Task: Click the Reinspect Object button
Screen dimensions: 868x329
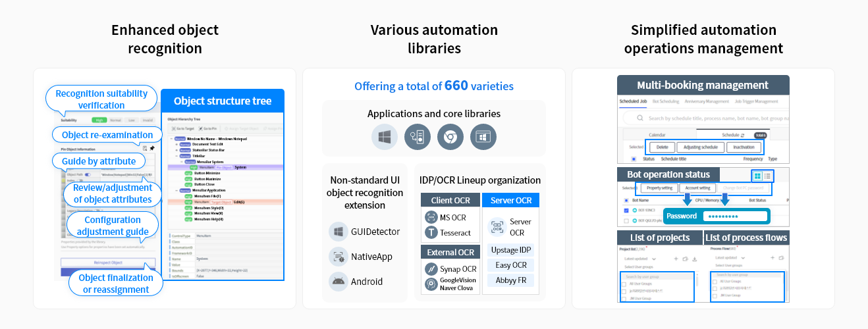Action: 108,263
